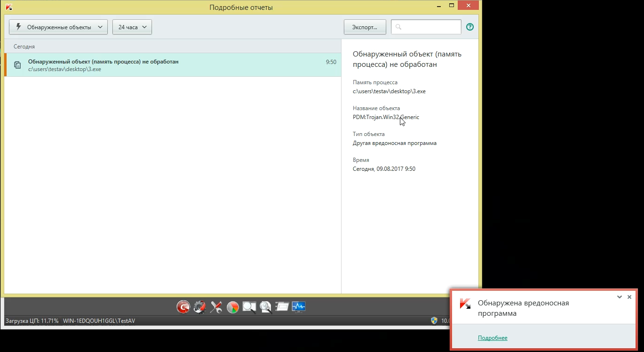Click the Windows security shield tray icon
Screen dimensions: 644x352
pos(434,320)
